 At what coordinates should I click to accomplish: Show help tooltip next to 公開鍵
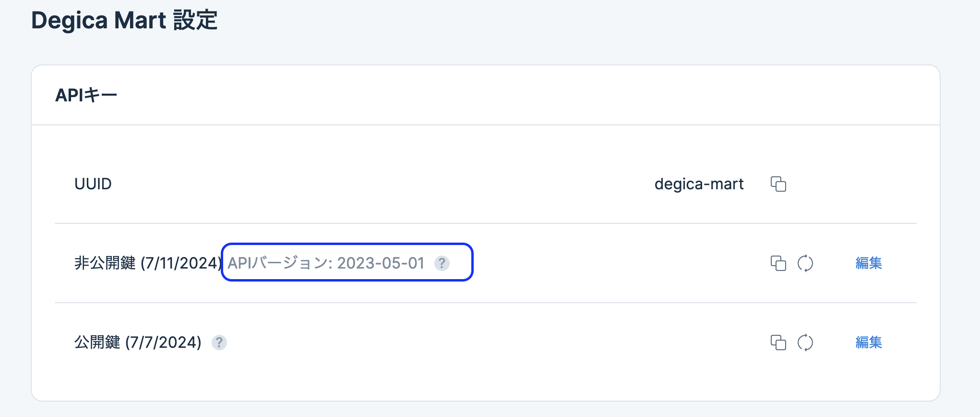coord(219,343)
